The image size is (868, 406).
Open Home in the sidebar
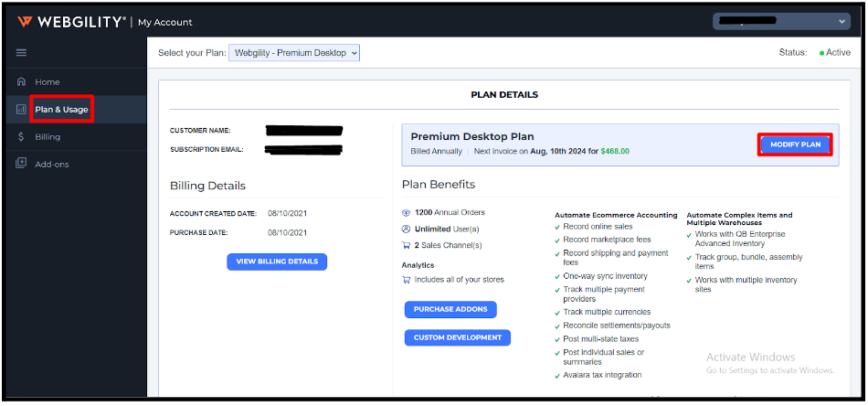tap(48, 82)
